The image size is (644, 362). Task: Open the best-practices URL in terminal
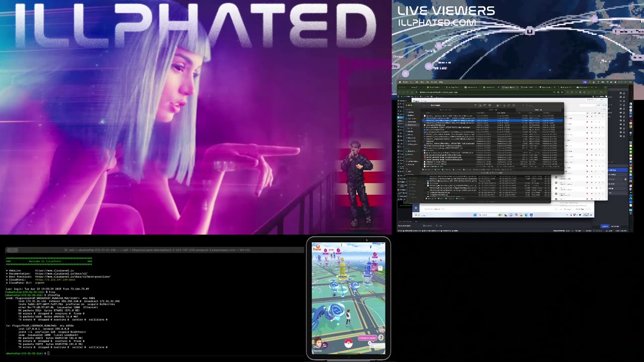pos(73,277)
